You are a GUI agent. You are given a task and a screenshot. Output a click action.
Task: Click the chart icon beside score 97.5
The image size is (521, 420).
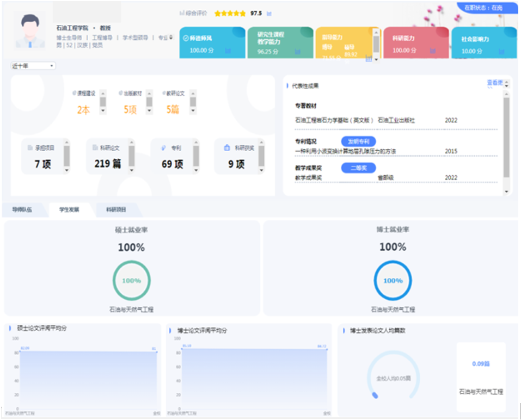tap(269, 14)
